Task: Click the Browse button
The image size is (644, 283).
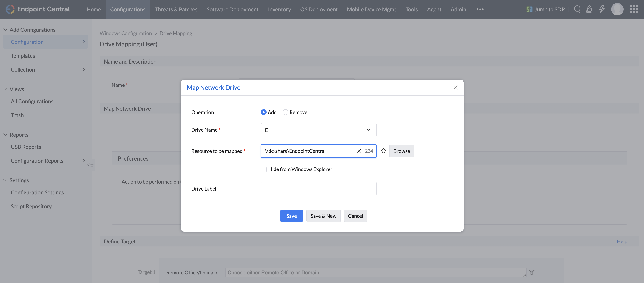Action: pyautogui.click(x=401, y=151)
